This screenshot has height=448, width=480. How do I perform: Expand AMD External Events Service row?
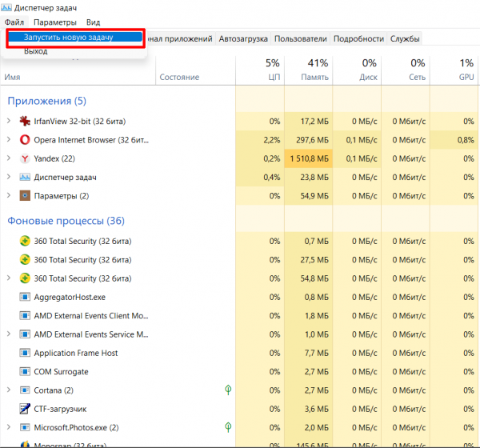tap(9, 334)
